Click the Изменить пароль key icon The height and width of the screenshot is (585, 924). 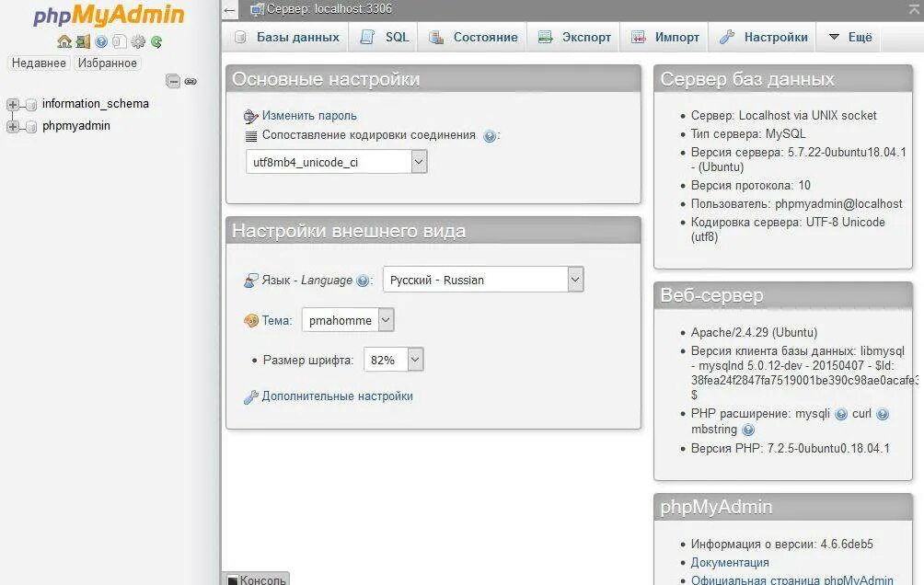251,116
